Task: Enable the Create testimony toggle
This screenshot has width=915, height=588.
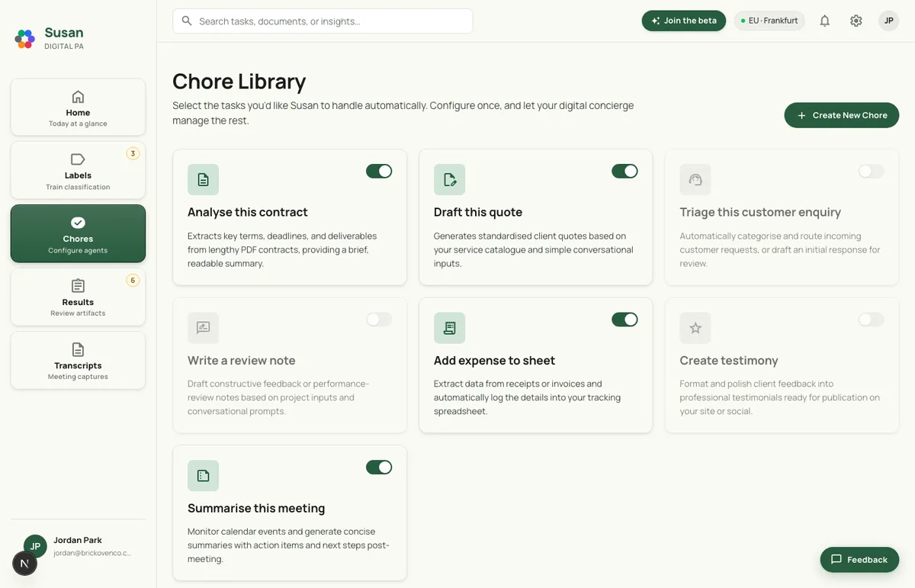Action: click(x=871, y=320)
